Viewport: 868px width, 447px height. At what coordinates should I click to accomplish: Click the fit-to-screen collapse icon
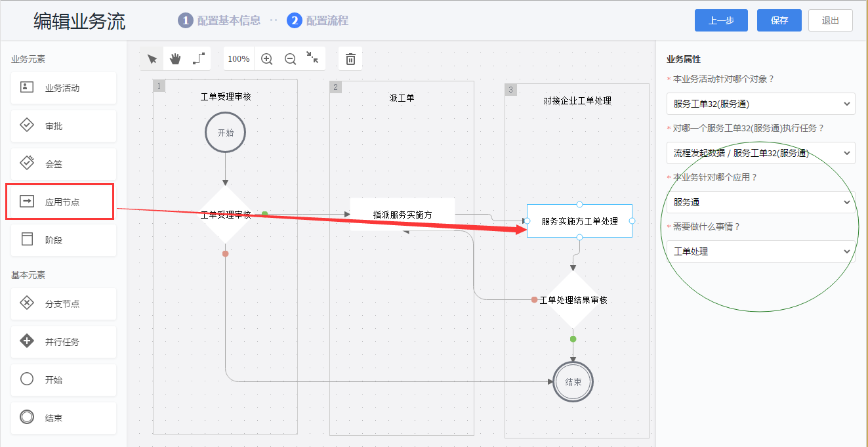(312, 58)
